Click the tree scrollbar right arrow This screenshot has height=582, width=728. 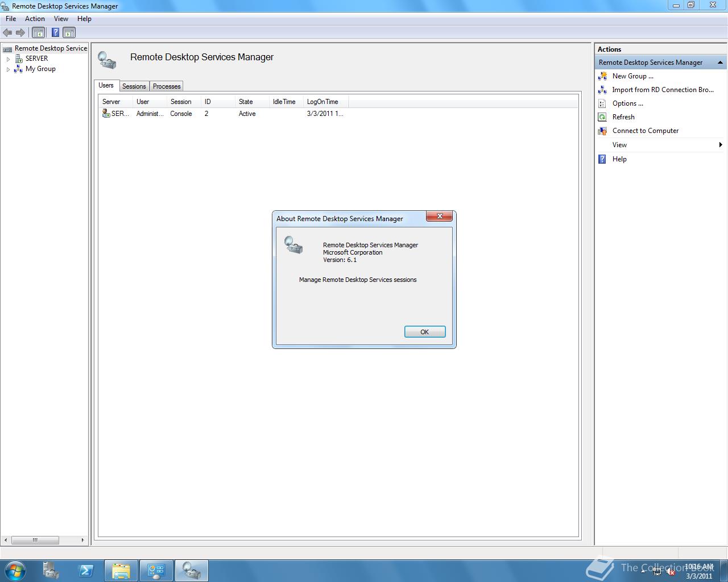(x=82, y=540)
